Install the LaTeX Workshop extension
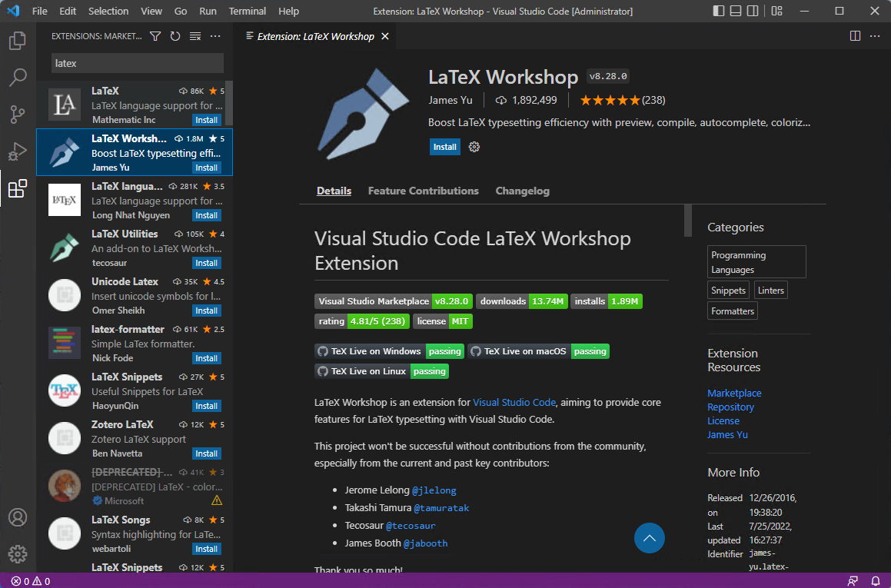891x588 pixels. (444, 146)
